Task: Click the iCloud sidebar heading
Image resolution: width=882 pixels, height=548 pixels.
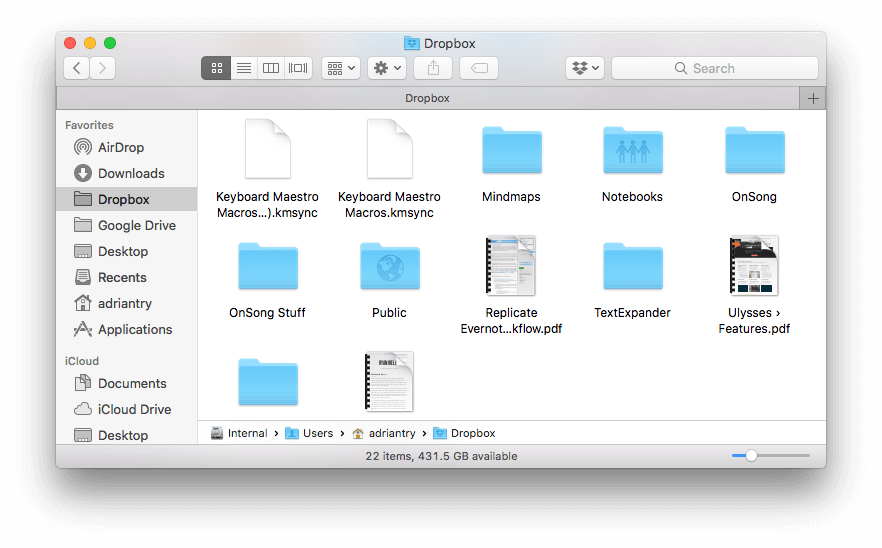Action: [x=82, y=361]
